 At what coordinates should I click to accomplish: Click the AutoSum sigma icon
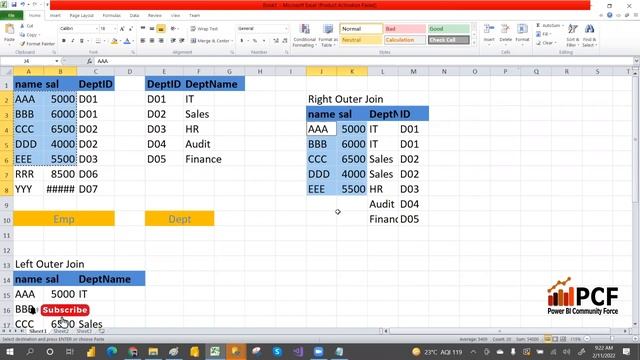point(539,25)
